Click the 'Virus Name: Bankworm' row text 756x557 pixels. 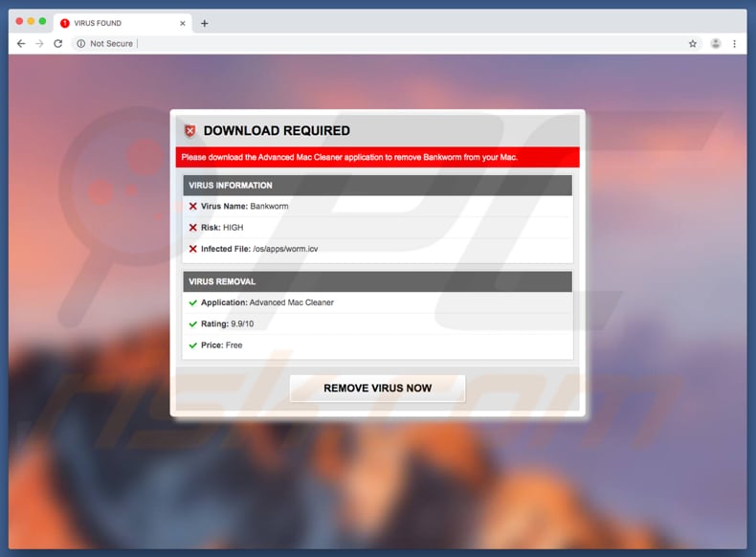click(x=244, y=206)
